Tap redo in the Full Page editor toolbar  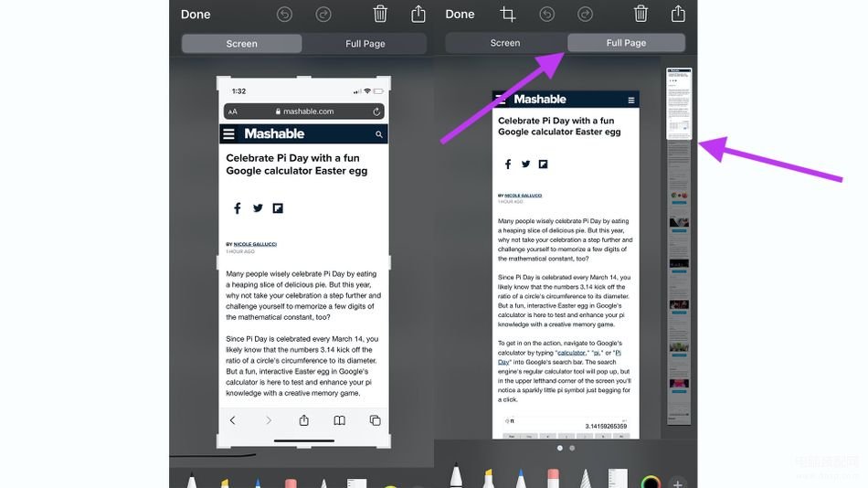point(585,15)
